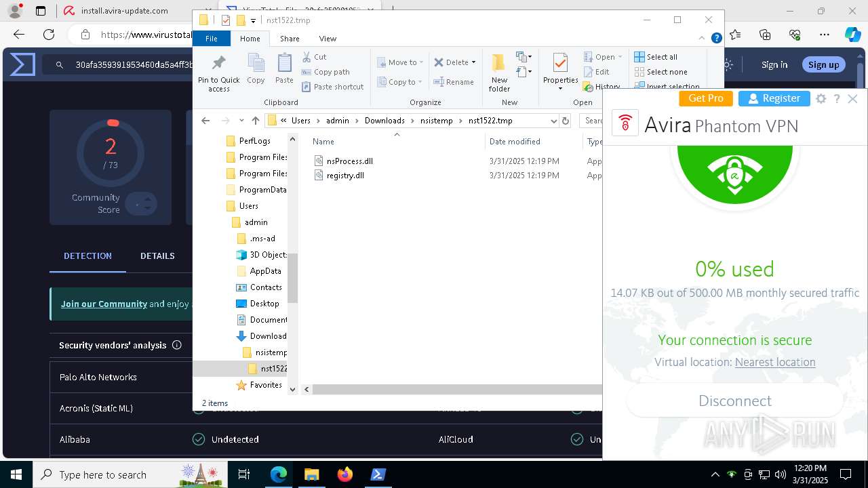Image resolution: width=868 pixels, height=488 pixels.
Task: Open the New item dropdown
Action: click(524, 57)
